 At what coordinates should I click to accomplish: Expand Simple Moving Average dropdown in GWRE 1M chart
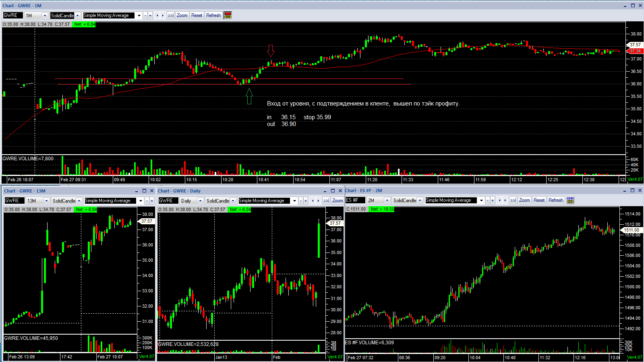point(139,15)
